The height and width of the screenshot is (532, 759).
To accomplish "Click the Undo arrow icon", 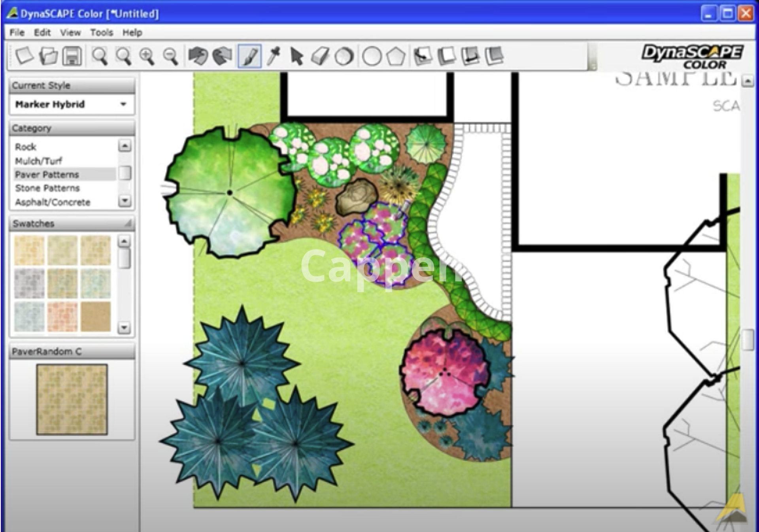I will [198, 56].
